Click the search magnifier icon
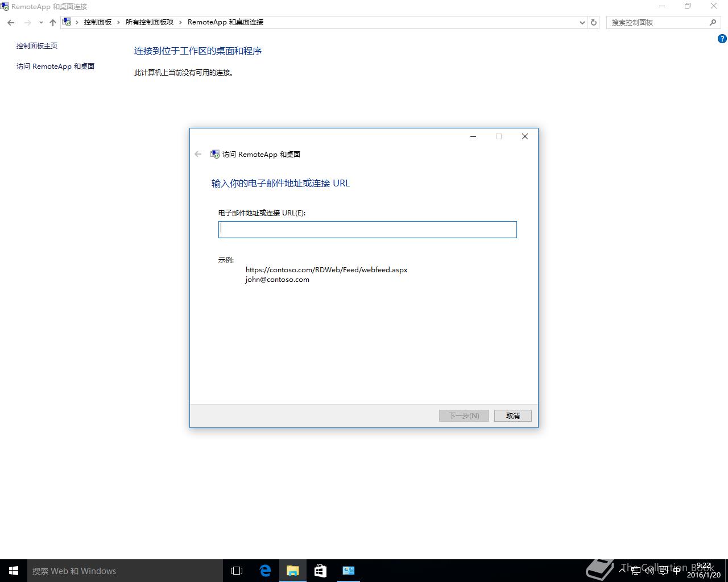 coord(713,22)
